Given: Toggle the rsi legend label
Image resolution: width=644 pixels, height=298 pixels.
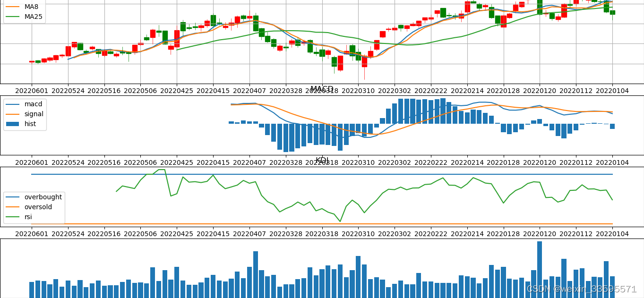Looking at the screenshot, I should click(x=28, y=217).
